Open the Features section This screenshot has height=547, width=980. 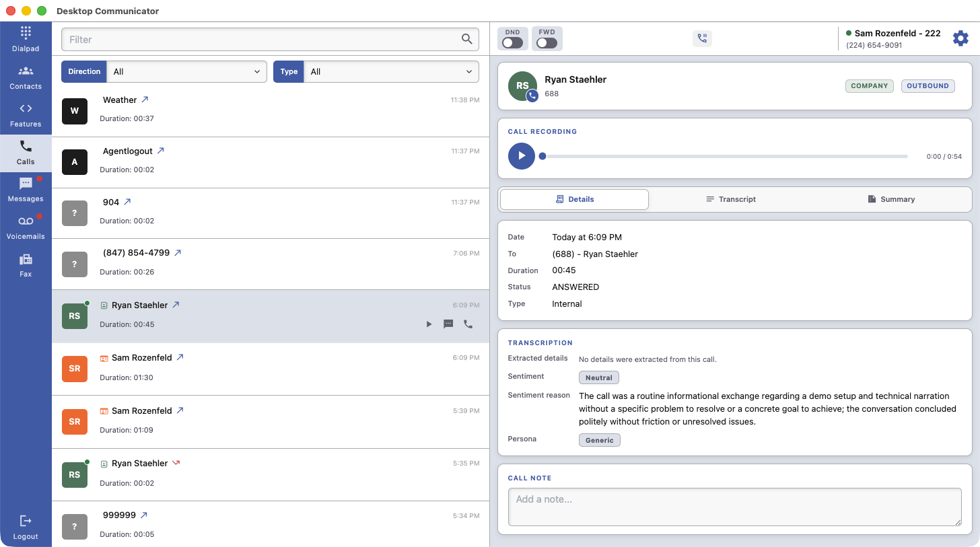pyautogui.click(x=26, y=116)
